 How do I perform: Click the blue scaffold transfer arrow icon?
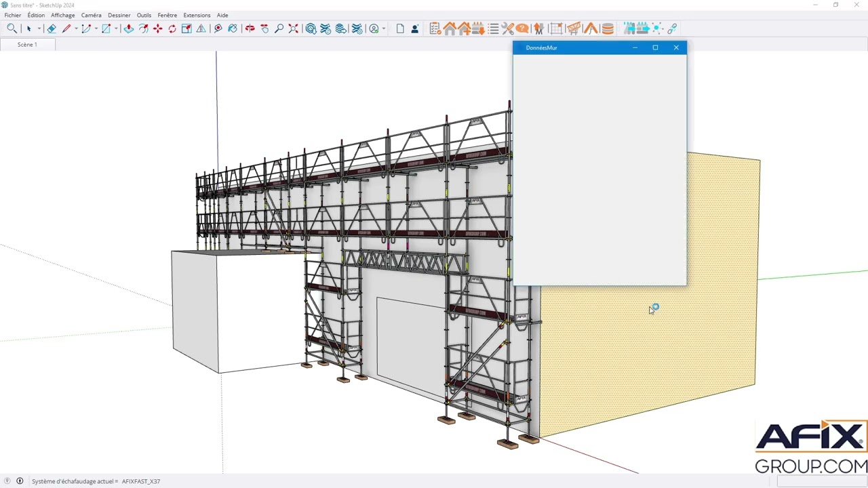click(x=629, y=28)
